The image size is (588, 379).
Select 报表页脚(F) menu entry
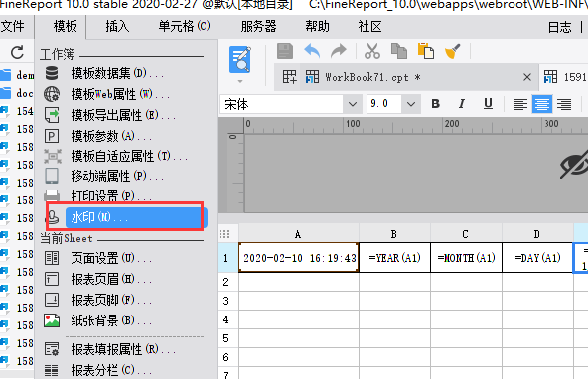tap(111, 300)
